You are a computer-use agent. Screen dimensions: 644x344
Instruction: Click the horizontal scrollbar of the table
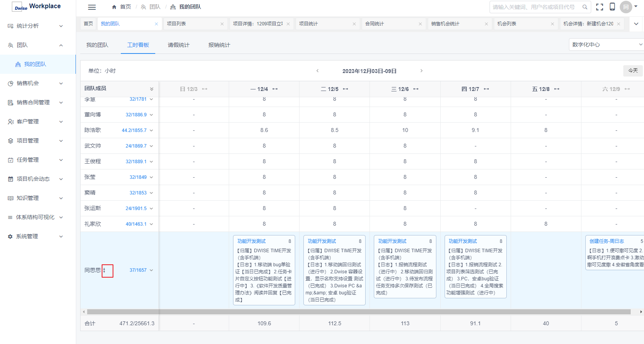coord(359,312)
